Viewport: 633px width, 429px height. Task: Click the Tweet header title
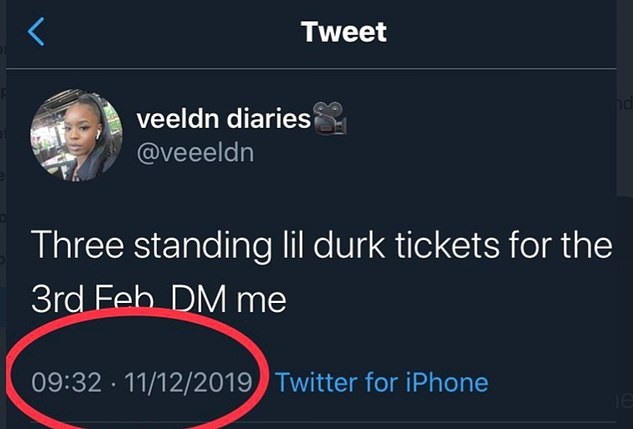coord(344,32)
